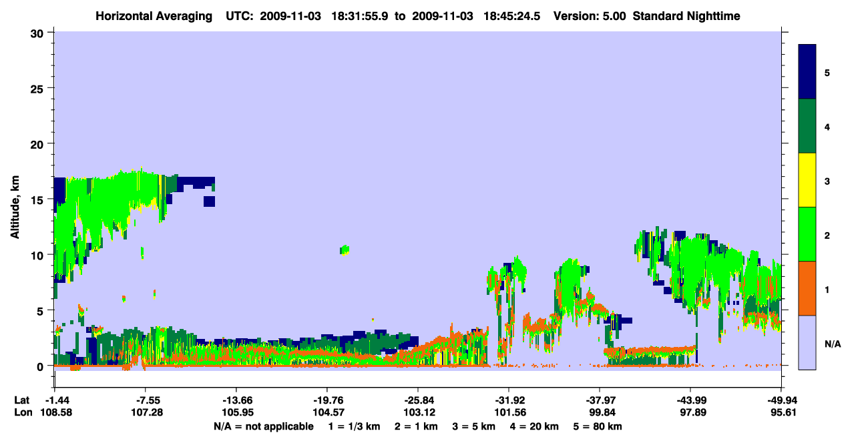Click the bright green colorbar segment labeled 2

point(807,234)
